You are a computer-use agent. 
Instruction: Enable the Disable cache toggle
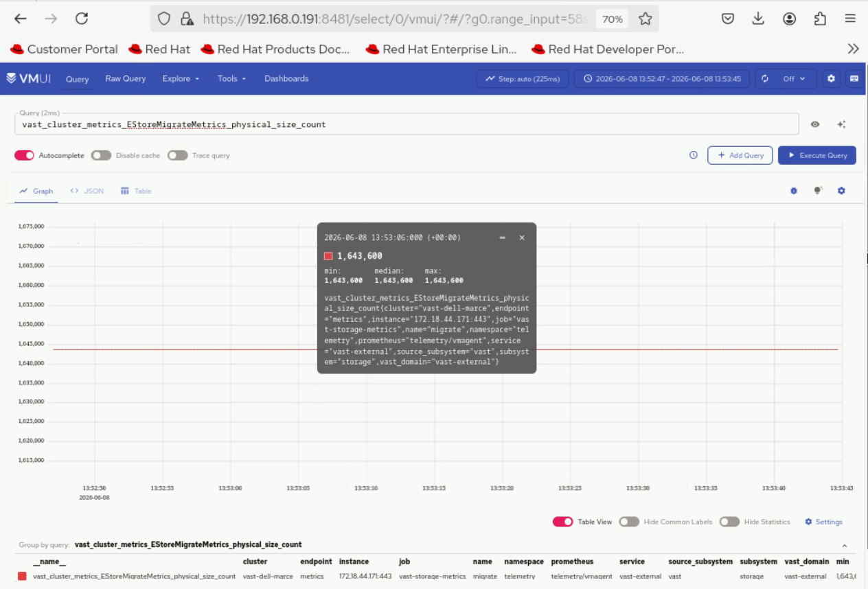(101, 155)
